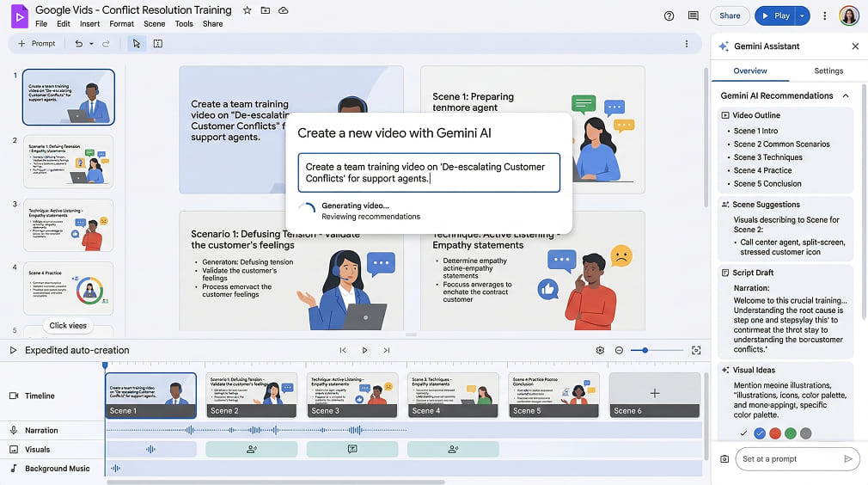Open the undo history dropdown arrow
This screenshot has height=485, width=868.
92,44
